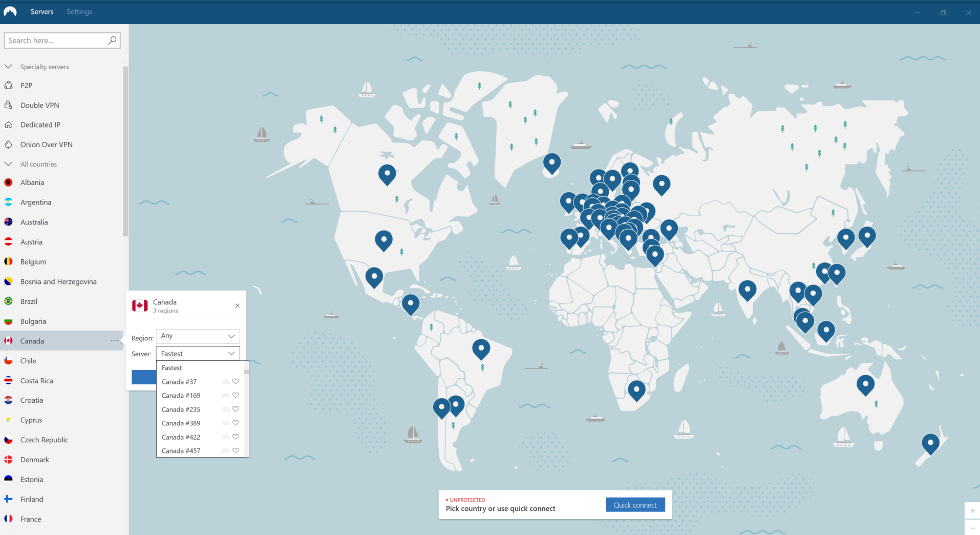Click the Quick connect button

coord(635,505)
